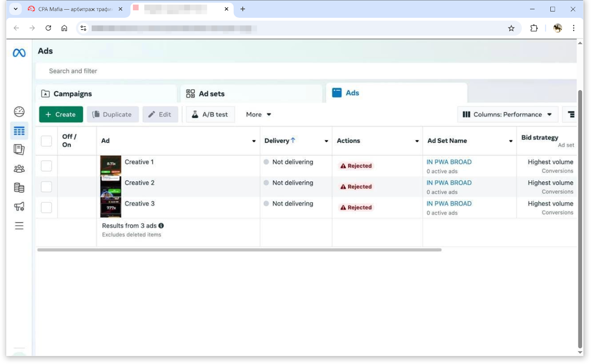Click the info icon beside Results from 3 ads
Viewport: 591px width, 364px height.
(x=161, y=226)
